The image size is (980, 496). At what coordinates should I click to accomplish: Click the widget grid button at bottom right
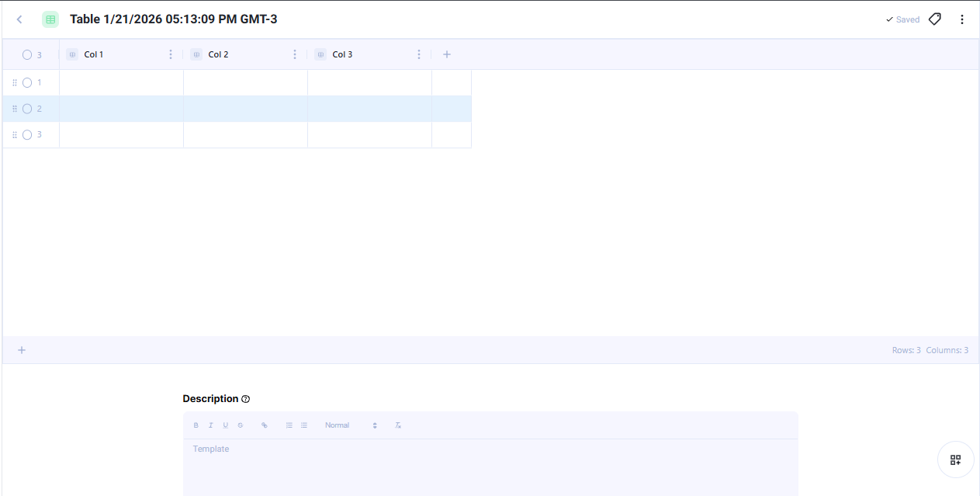click(956, 460)
